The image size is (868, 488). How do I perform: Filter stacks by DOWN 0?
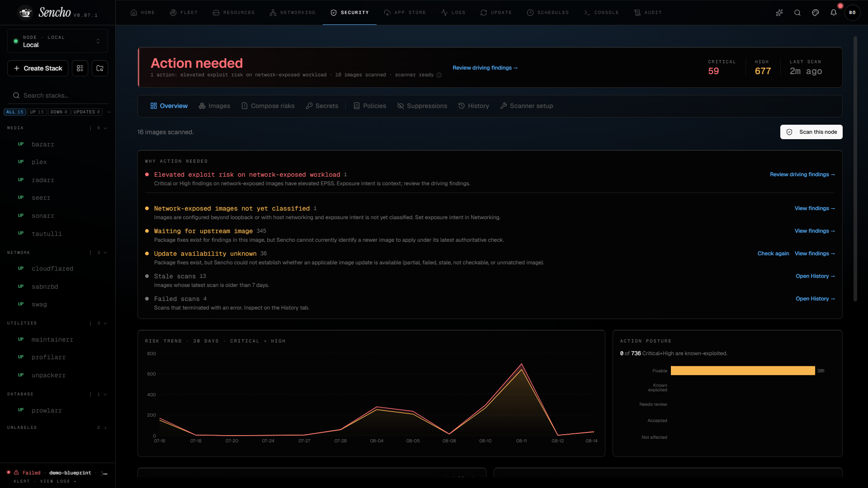pos(59,112)
